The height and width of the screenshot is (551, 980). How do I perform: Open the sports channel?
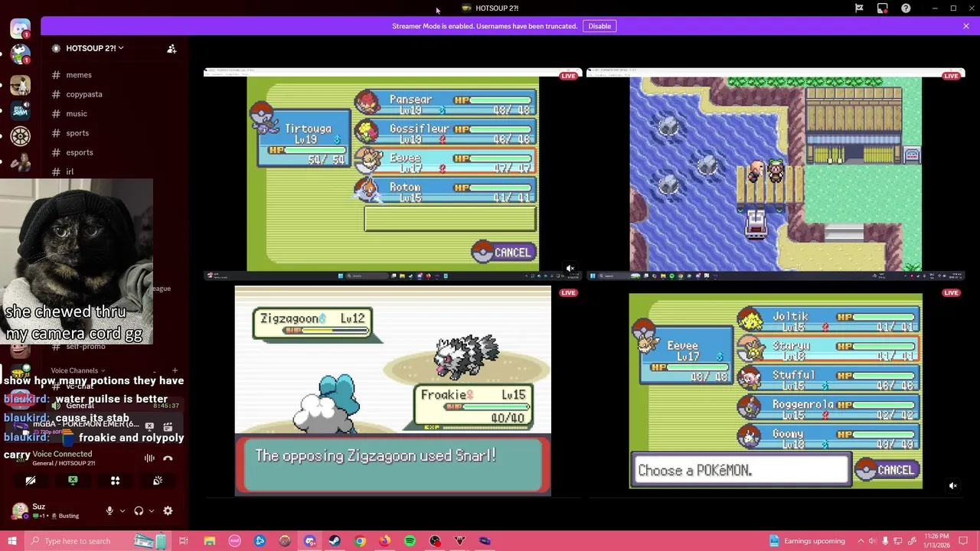[77, 133]
